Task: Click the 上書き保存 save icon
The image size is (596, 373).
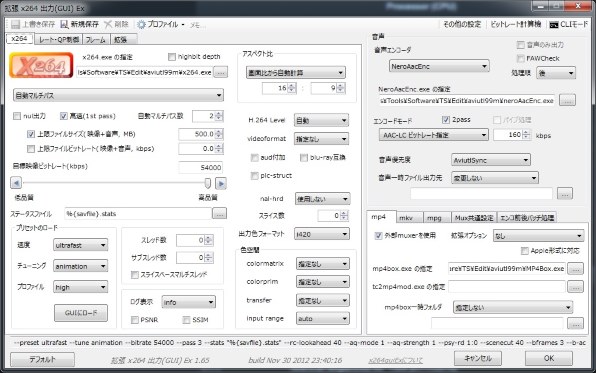Action: (15, 25)
